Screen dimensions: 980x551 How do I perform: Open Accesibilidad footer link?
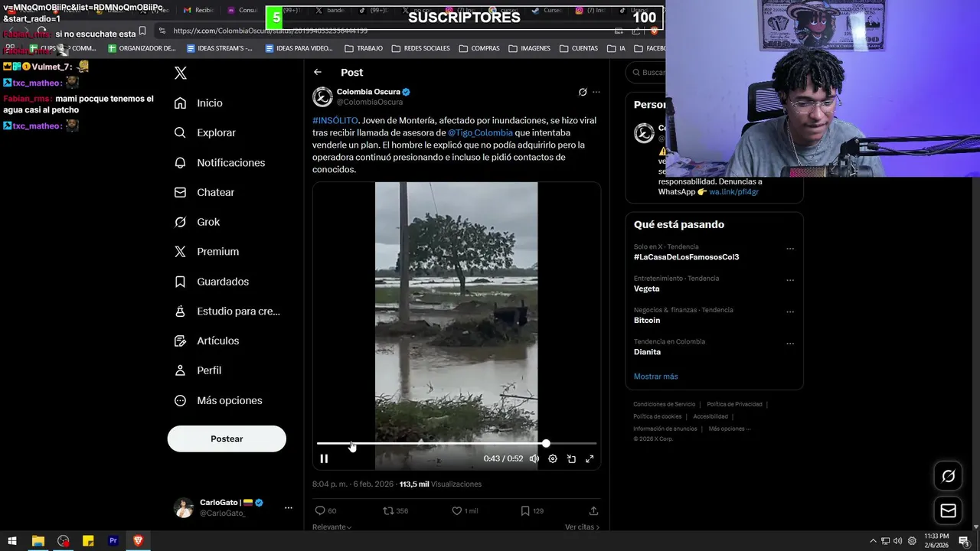tap(710, 416)
